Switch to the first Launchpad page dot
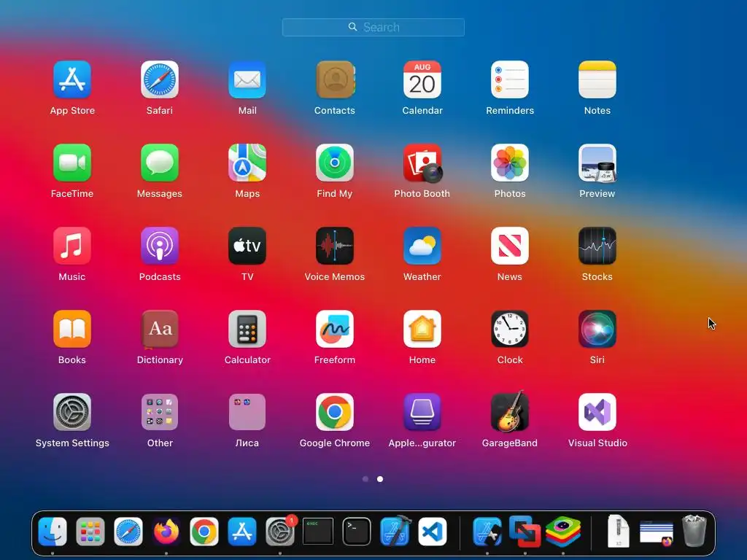Viewport: 747px width, 560px height. [x=365, y=479]
